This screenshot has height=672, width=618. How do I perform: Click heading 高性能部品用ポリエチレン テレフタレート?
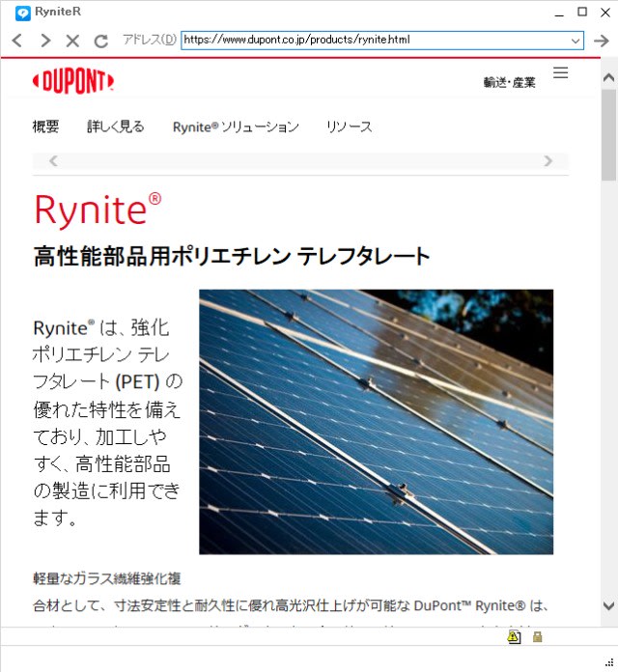[x=232, y=256]
